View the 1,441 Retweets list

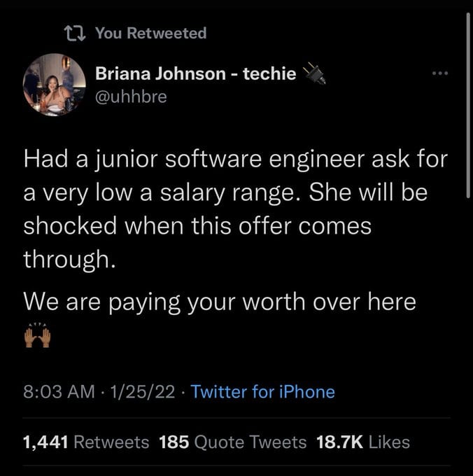click(x=86, y=442)
